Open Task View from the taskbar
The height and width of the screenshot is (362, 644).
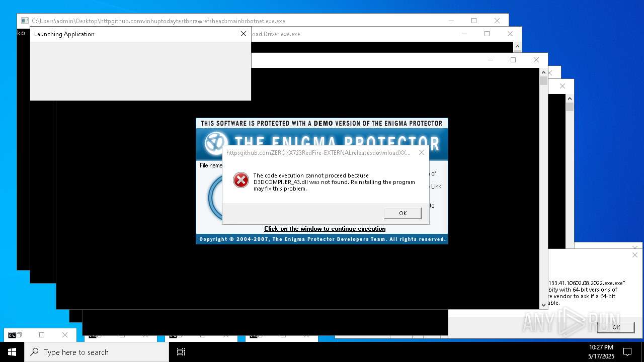(181, 352)
